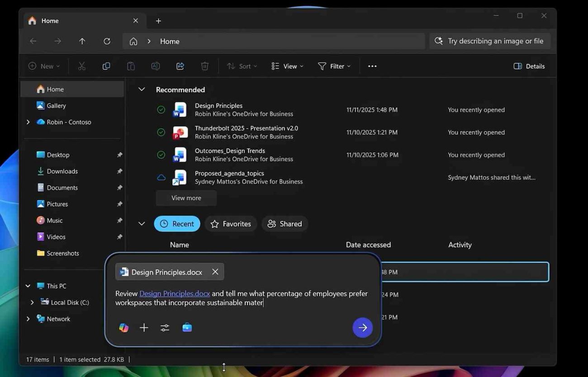
Task: Toggle the Details pane
Action: point(528,66)
